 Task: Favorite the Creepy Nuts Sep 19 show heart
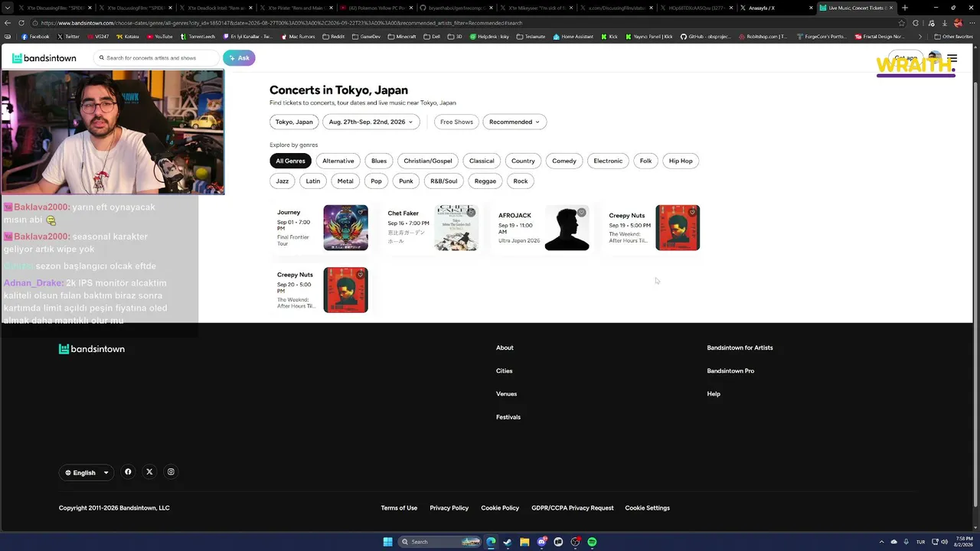coord(692,212)
